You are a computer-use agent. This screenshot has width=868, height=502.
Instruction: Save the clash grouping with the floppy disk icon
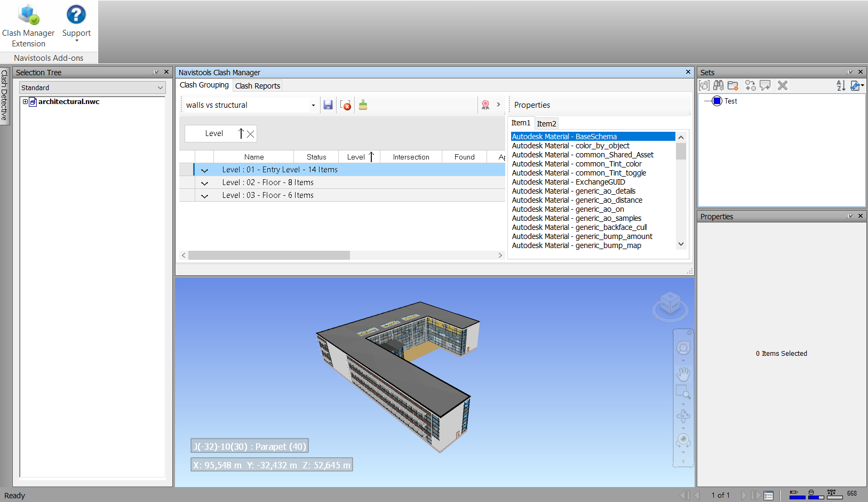(328, 105)
